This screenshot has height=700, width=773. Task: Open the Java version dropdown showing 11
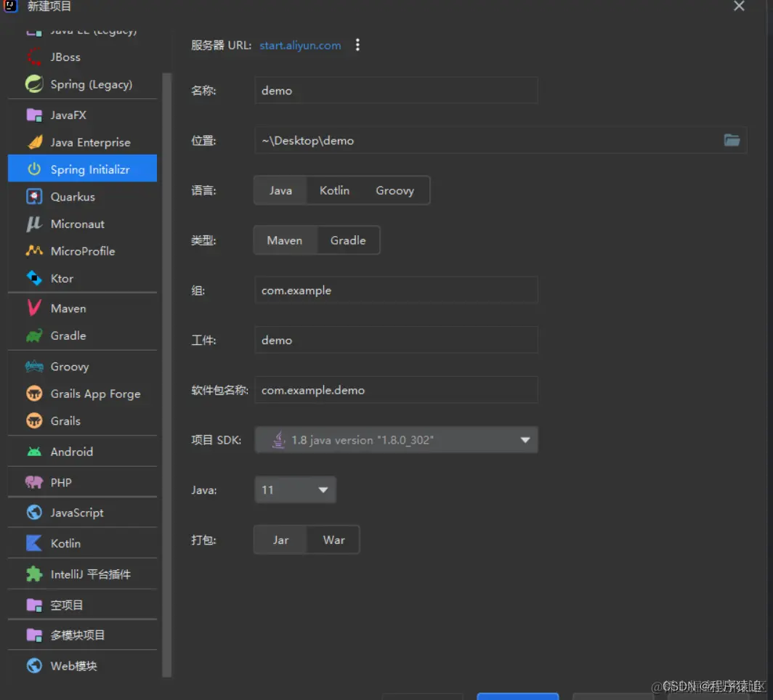[x=295, y=489]
